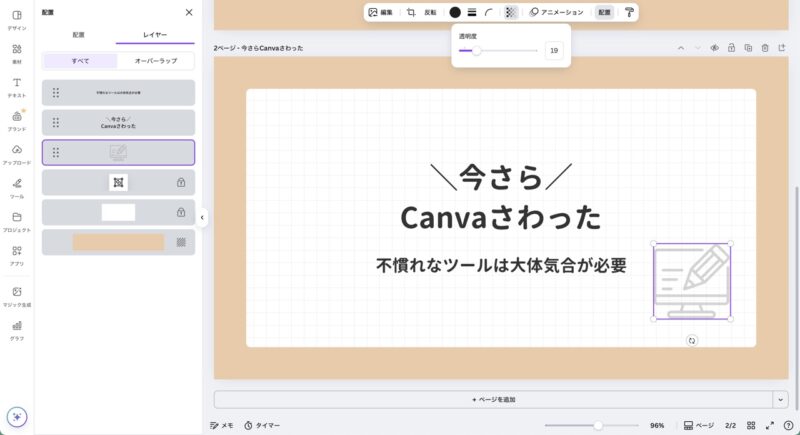The width and height of the screenshot is (800, 435).
Task: Open the border style lines icon
Action: [x=472, y=12]
